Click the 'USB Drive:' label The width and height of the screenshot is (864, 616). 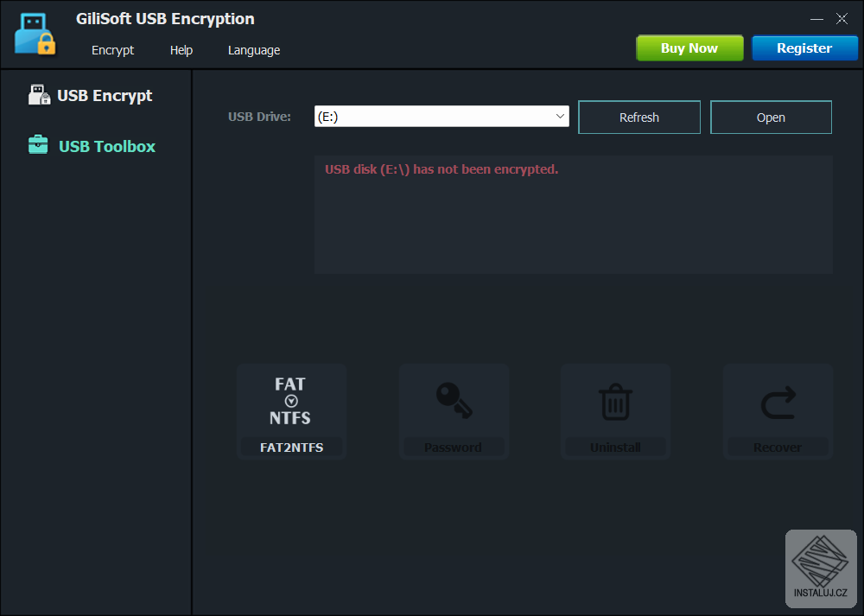pos(259,117)
